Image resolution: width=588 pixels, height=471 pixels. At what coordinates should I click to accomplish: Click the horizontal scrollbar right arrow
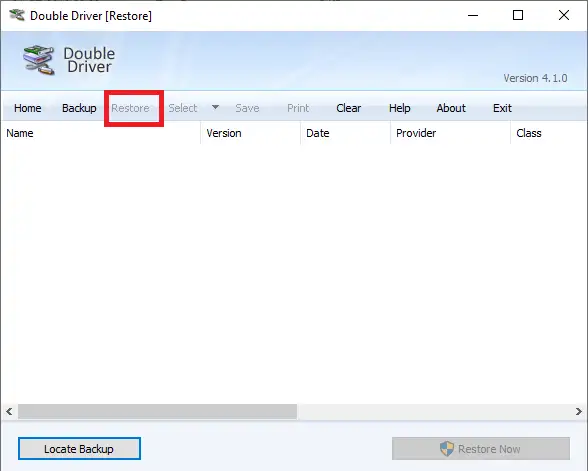579,411
